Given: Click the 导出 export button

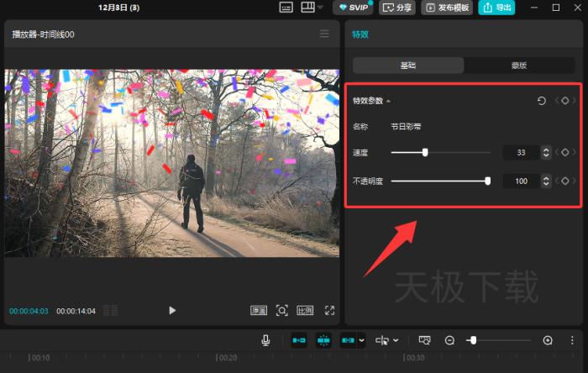Looking at the screenshot, I should point(497,8).
